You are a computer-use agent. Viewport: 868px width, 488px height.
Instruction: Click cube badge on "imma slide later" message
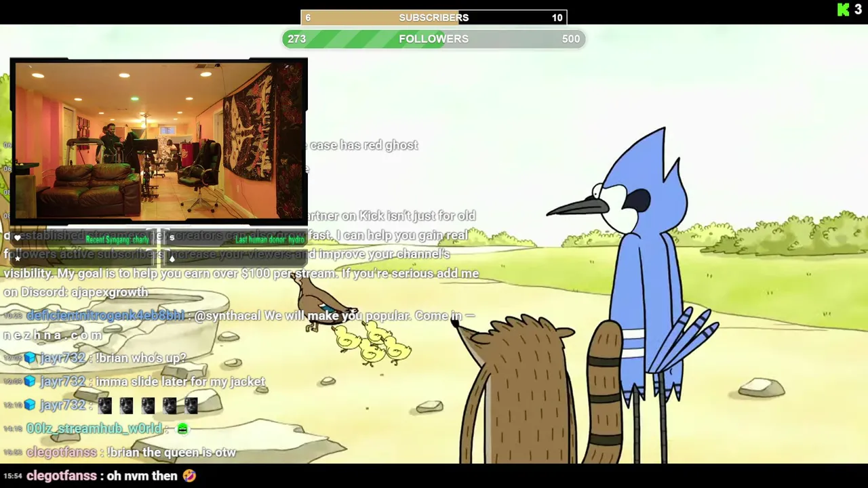click(30, 382)
